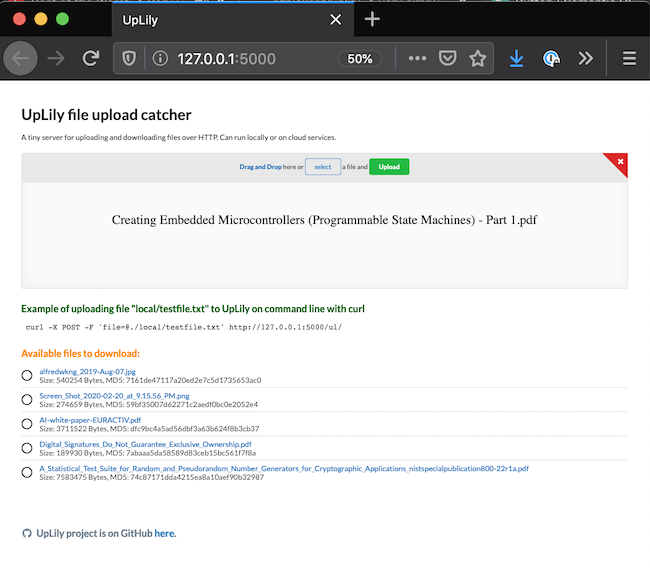Reload the page with the refresh icon
Screen dimensions: 650x573
[x=90, y=58]
